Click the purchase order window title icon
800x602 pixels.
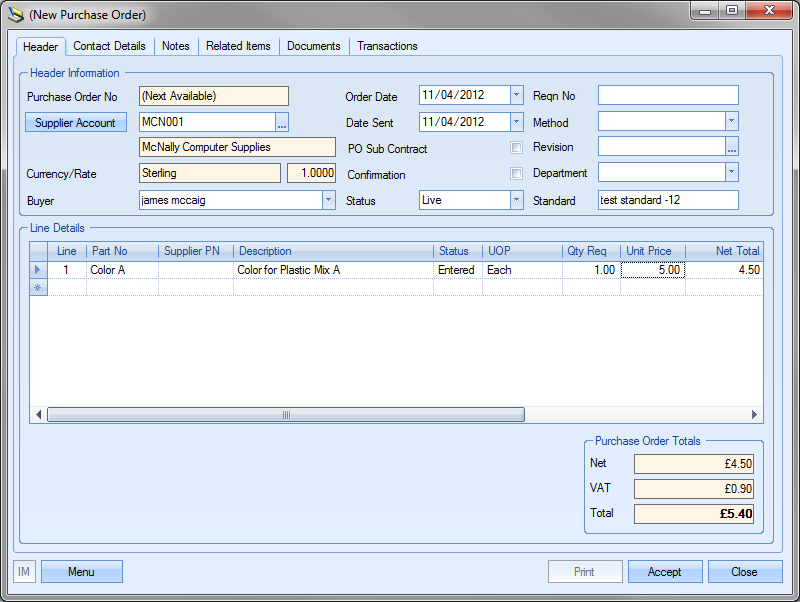pos(15,14)
